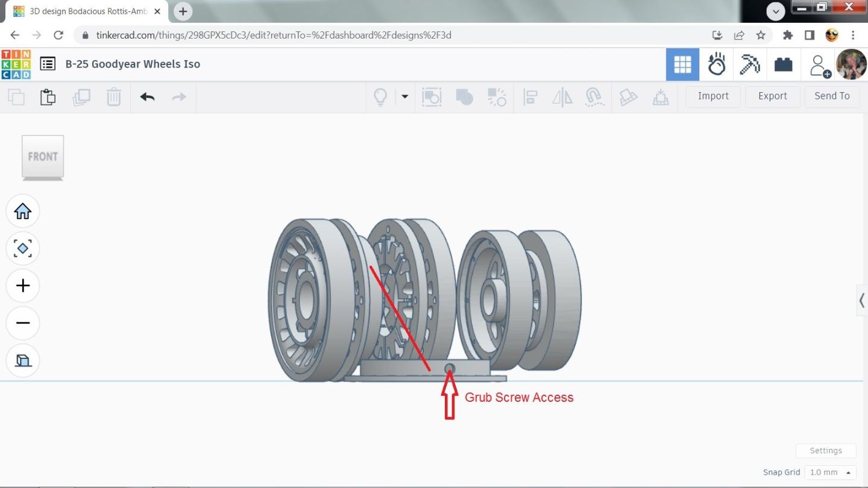Expand the collapsed right shapes panel
The width and height of the screenshot is (868, 488).
[x=861, y=300]
